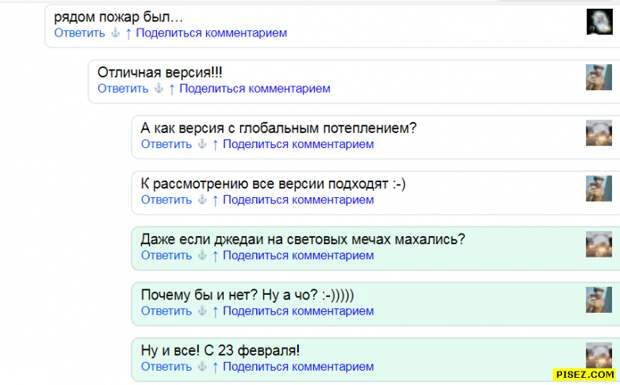Click anchor icon under 'К рассмотрению все версии' comment

(202, 200)
